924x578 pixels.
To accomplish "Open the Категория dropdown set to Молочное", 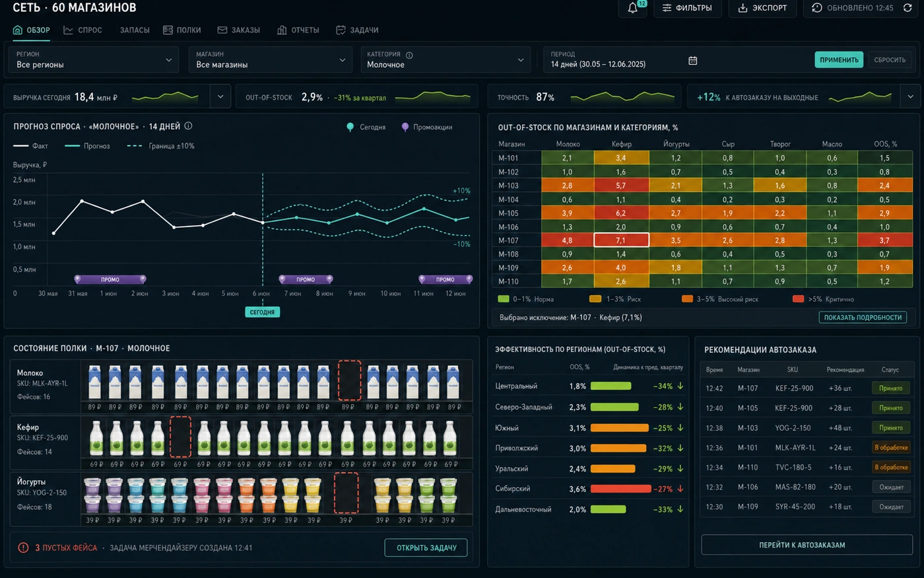I will pyautogui.click(x=445, y=59).
